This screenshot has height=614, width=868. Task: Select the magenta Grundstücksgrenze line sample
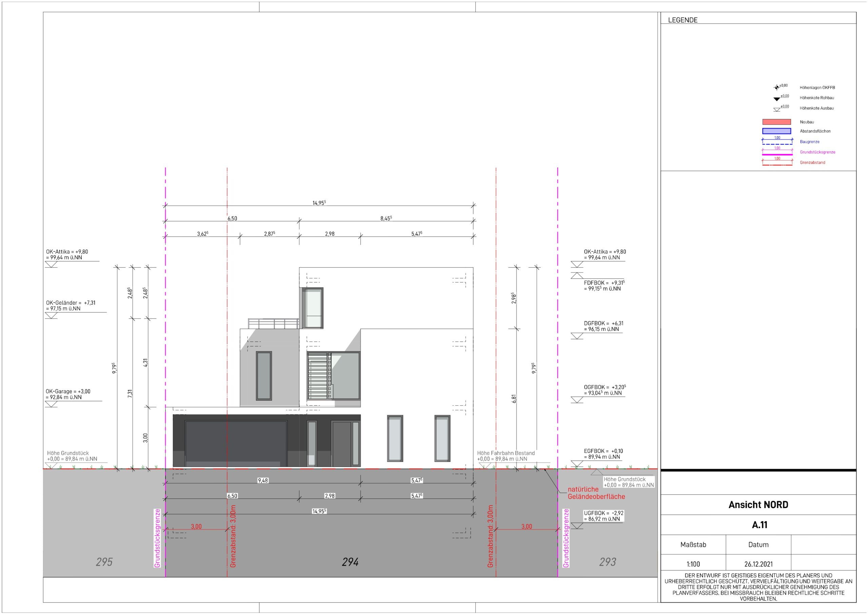(777, 154)
